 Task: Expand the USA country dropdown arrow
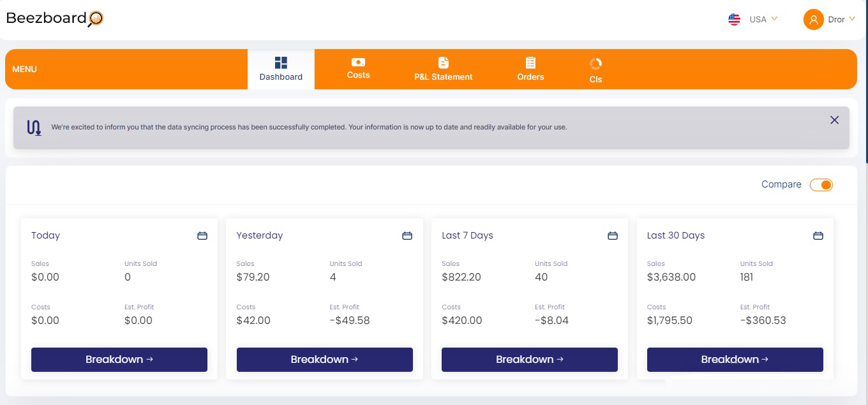(x=775, y=19)
